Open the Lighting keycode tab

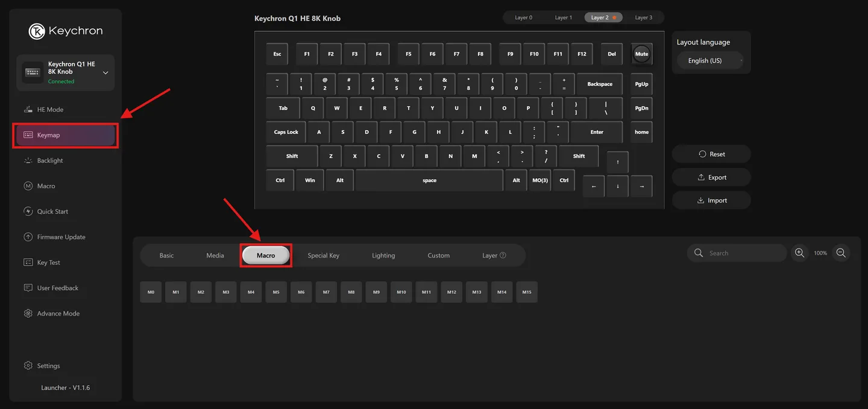pos(383,255)
